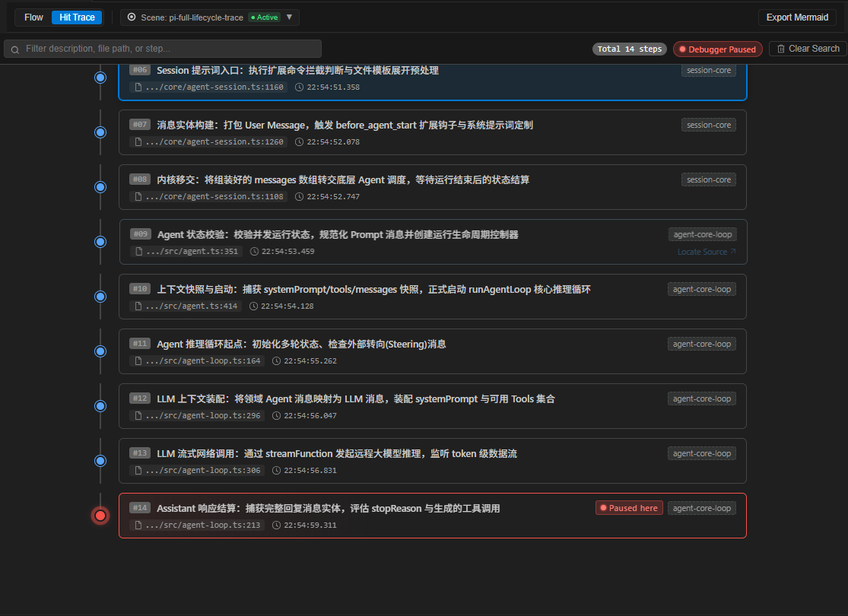Click timeline marker for step #12
Image resolution: width=848 pixels, height=616 pixels.
point(100,406)
